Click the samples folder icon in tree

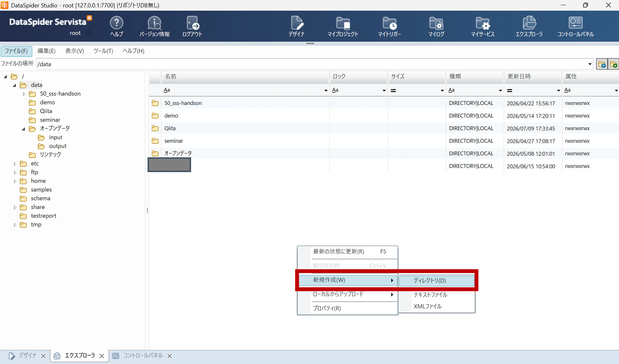point(23,190)
